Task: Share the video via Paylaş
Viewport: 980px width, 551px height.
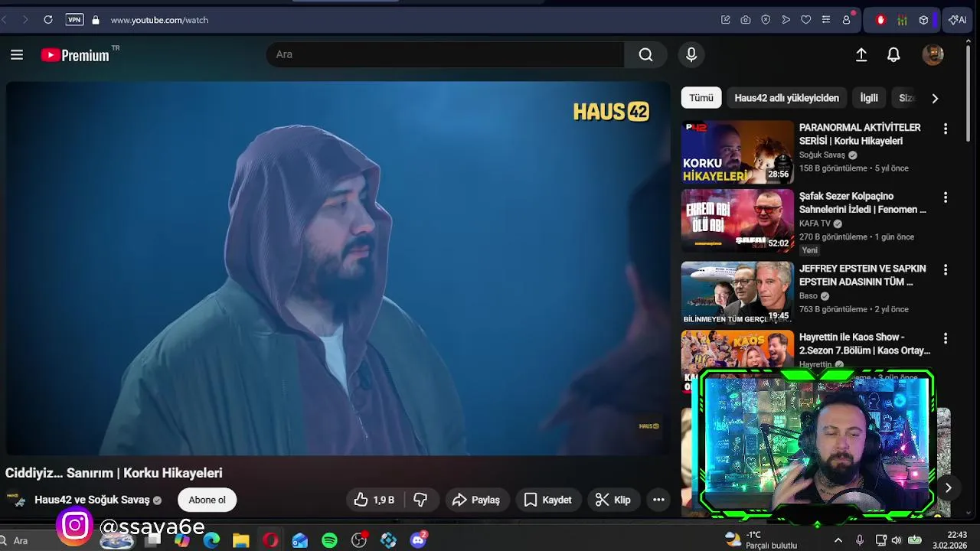Action: [475, 500]
